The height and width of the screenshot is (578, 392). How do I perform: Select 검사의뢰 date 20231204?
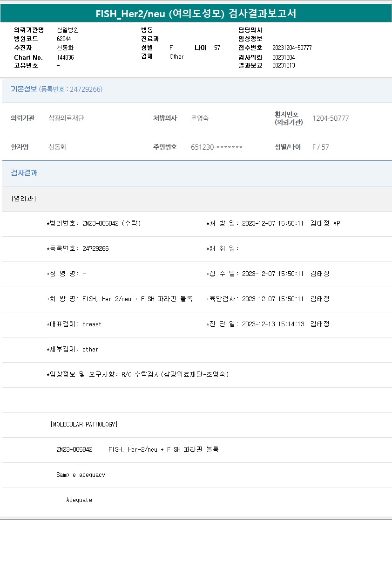tap(284, 57)
